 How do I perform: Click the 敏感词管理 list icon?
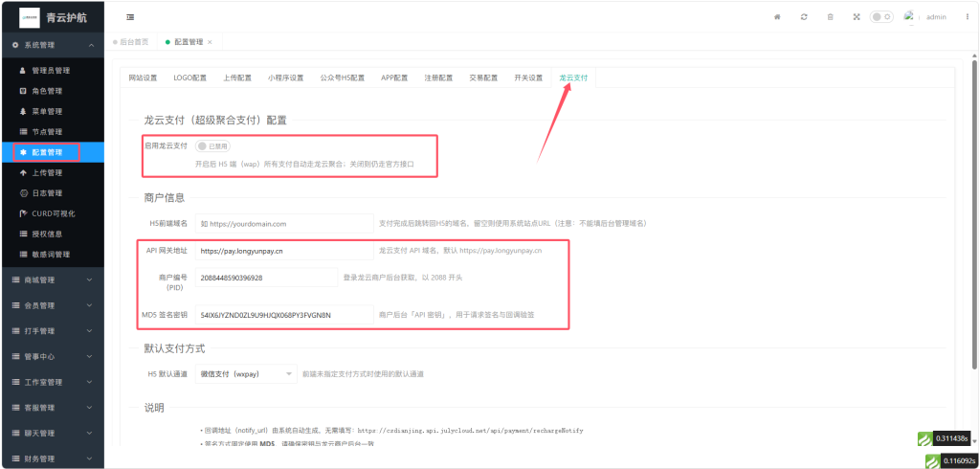coord(23,255)
